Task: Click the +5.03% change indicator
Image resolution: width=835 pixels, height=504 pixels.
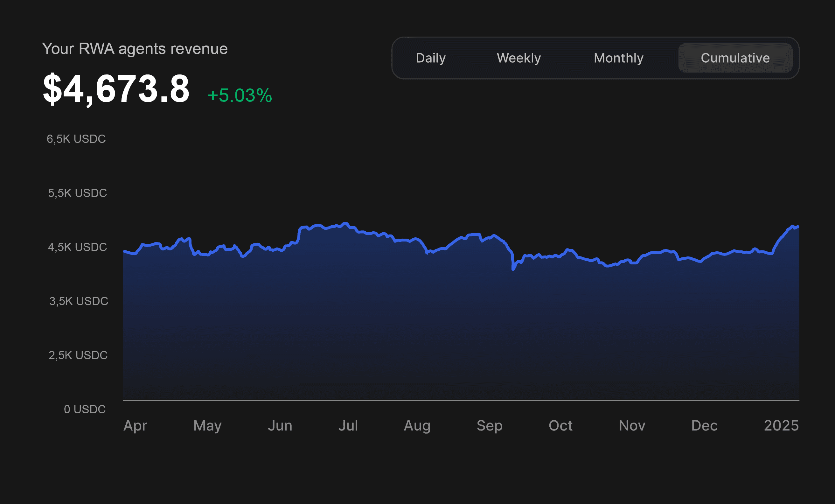Action: [240, 95]
